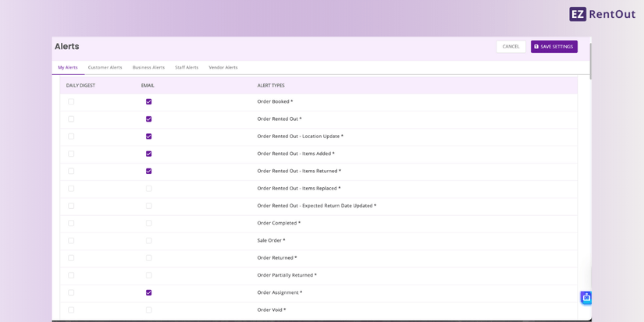Go to the Staff Alerts tab
Image resolution: width=644 pixels, height=322 pixels.
(187, 68)
